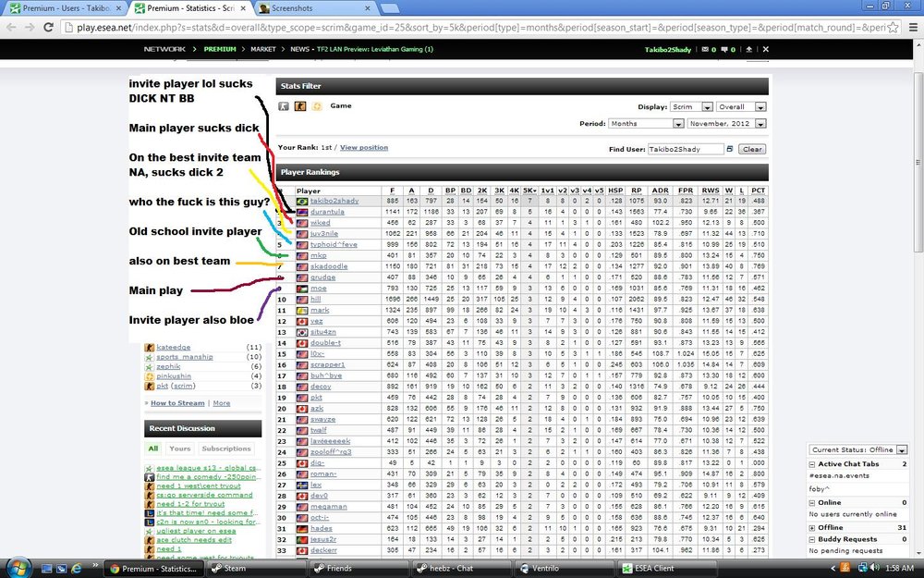Open the Windows Start orb
924x578 pixels.
click(18, 568)
